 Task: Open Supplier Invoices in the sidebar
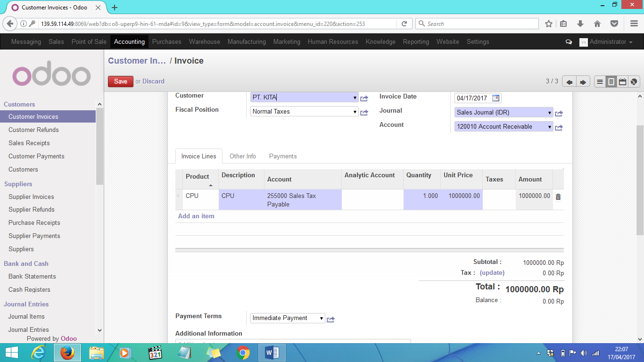tap(31, 197)
